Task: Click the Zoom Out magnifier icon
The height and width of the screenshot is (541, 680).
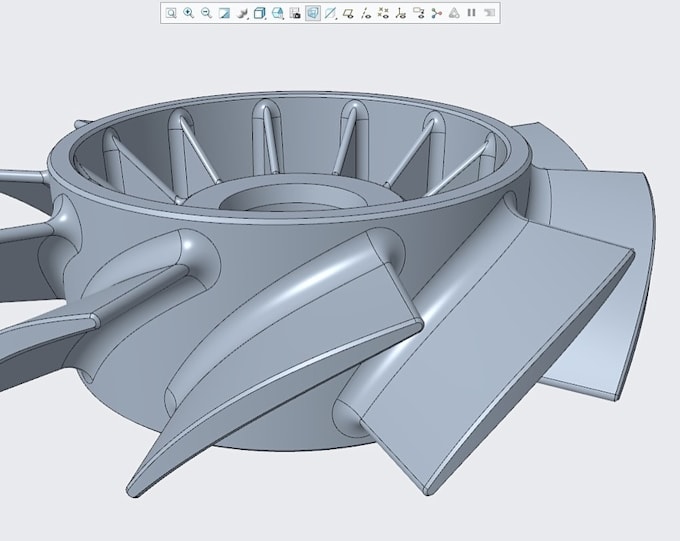Action: click(x=206, y=13)
